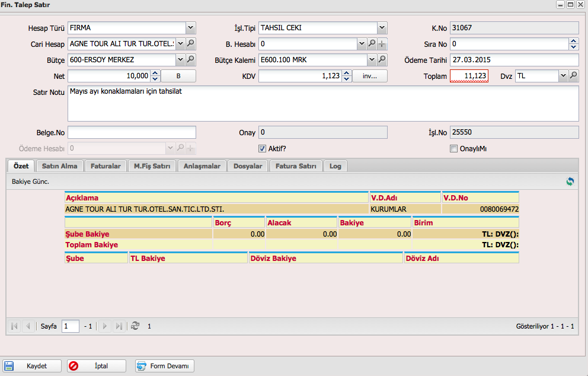This screenshot has width=588, height=376.
Task: Increase KDV value with up spinner
Action: click(347, 73)
